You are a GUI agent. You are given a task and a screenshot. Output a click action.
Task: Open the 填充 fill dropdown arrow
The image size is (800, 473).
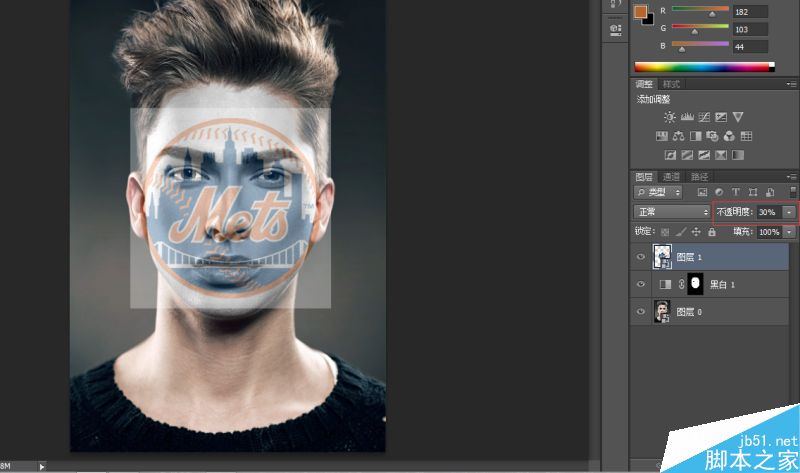pyautogui.click(x=789, y=232)
